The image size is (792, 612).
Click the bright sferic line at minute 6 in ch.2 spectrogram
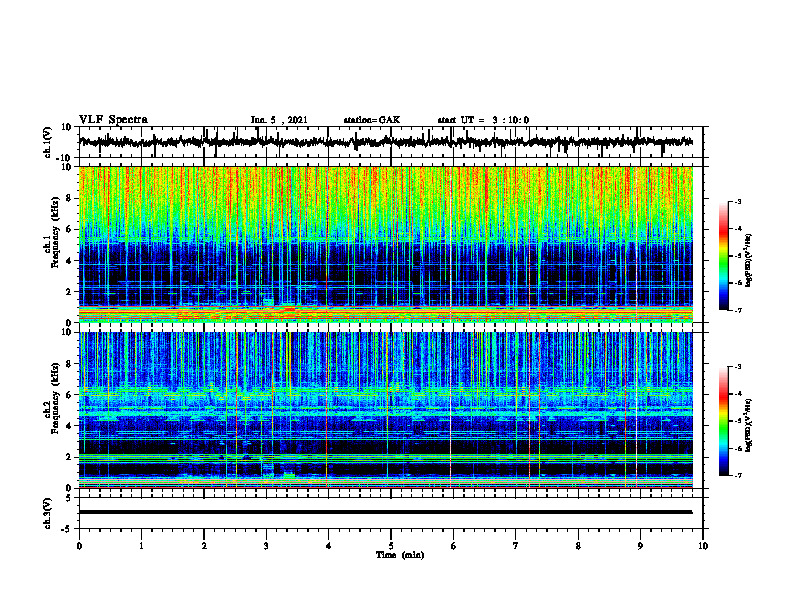[x=451, y=410]
